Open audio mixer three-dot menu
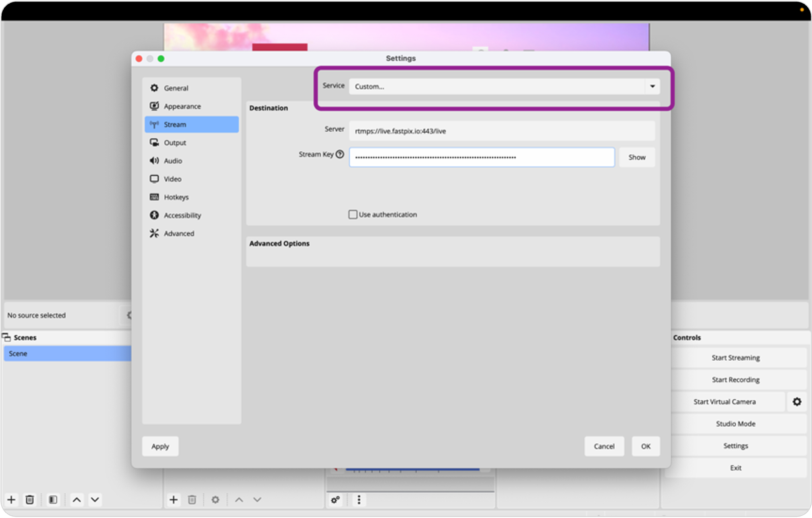The image size is (812, 518). tap(359, 500)
